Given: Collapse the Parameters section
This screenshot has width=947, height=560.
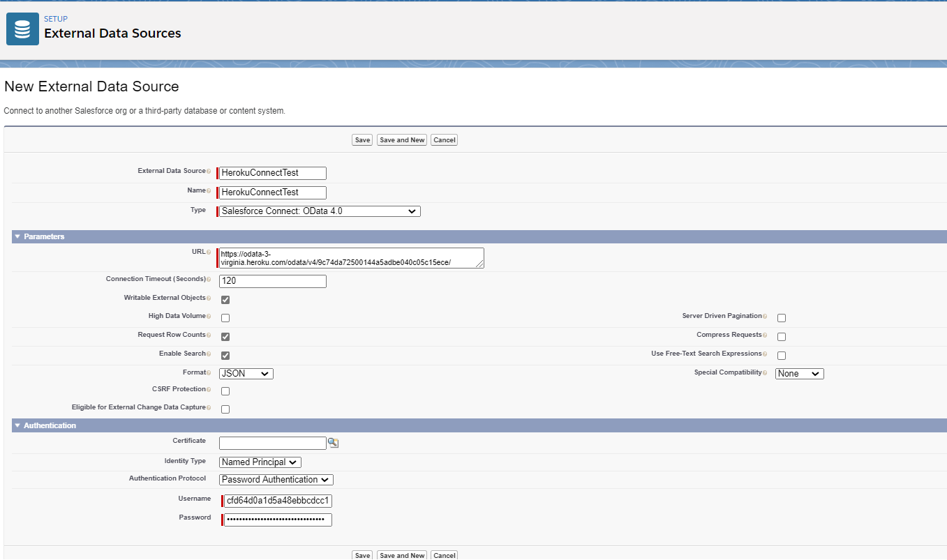Looking at the screenshot, I should [17, 237].
